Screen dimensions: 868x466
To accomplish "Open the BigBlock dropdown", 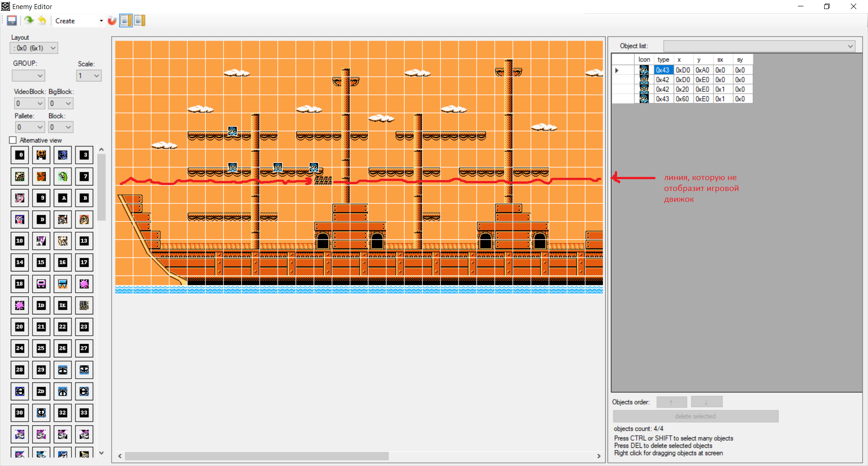I will 61,103.
